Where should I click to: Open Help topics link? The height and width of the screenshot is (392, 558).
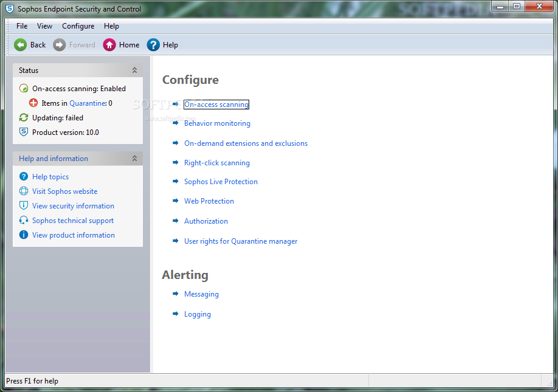click(x=50, y=176)
